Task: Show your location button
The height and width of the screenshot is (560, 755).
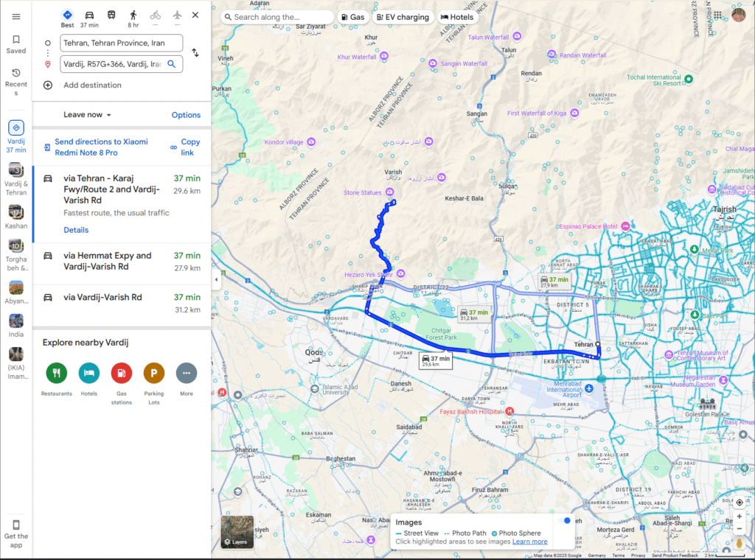Action: (739, 503)
